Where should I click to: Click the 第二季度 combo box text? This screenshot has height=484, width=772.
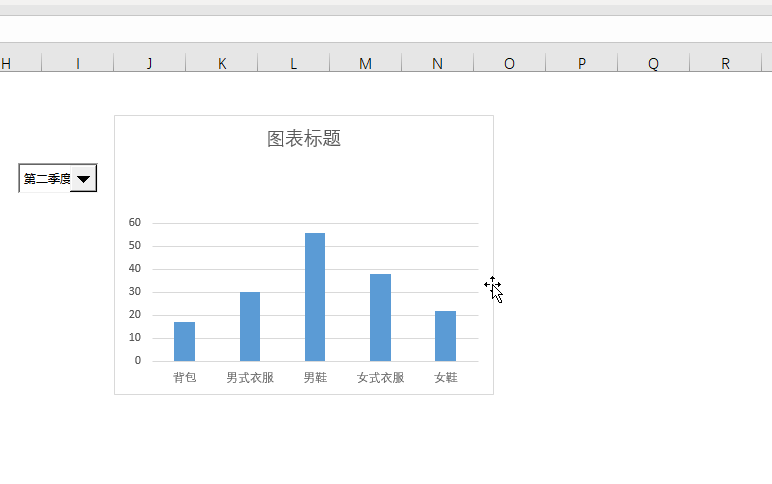click(x=47, y=179)
